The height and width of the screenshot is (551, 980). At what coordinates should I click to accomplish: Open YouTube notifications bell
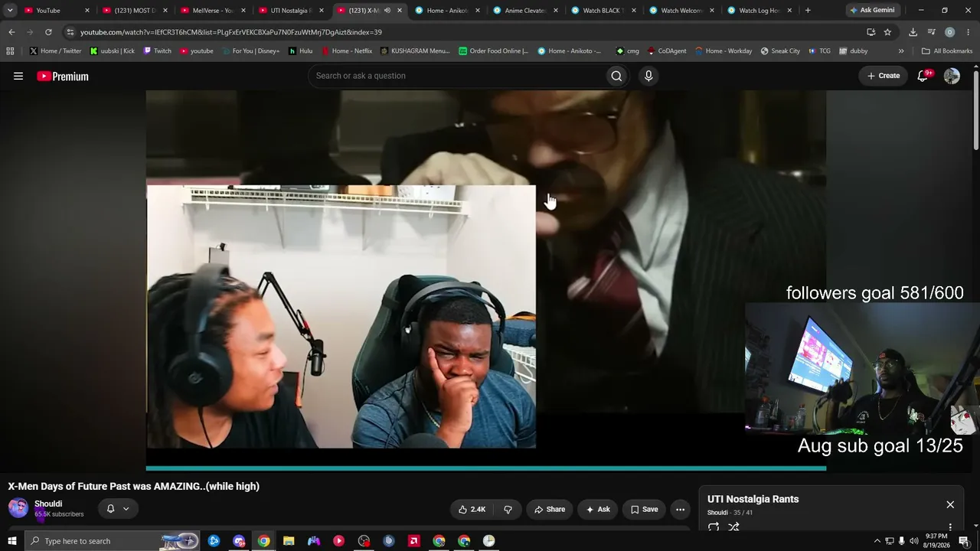pos(923,76)
